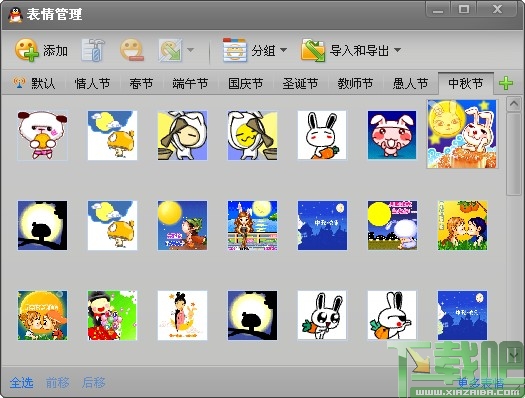Select the yellow moon and white sheep emoticon

click(x=392, y=225)
